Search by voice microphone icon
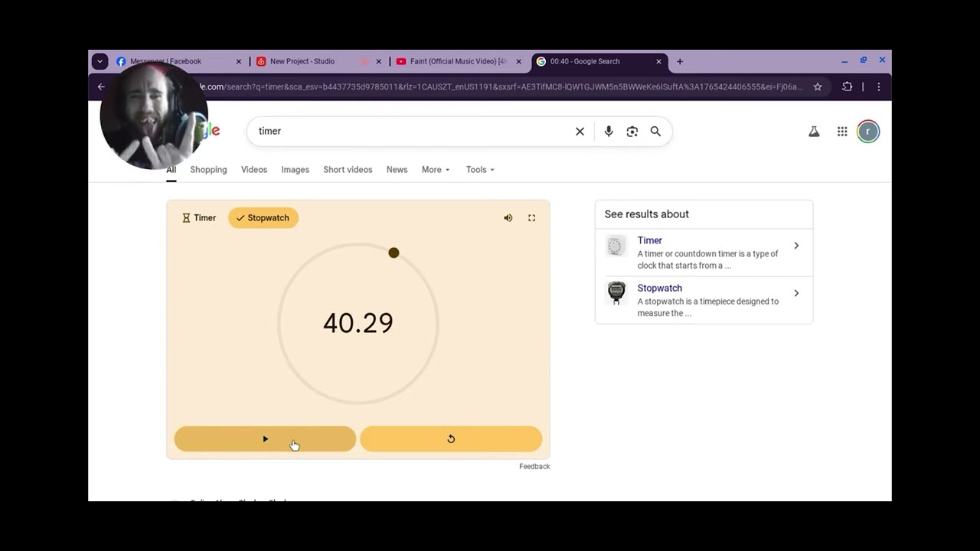Viewport: 980px width, 551px height. tap(609, 132)
